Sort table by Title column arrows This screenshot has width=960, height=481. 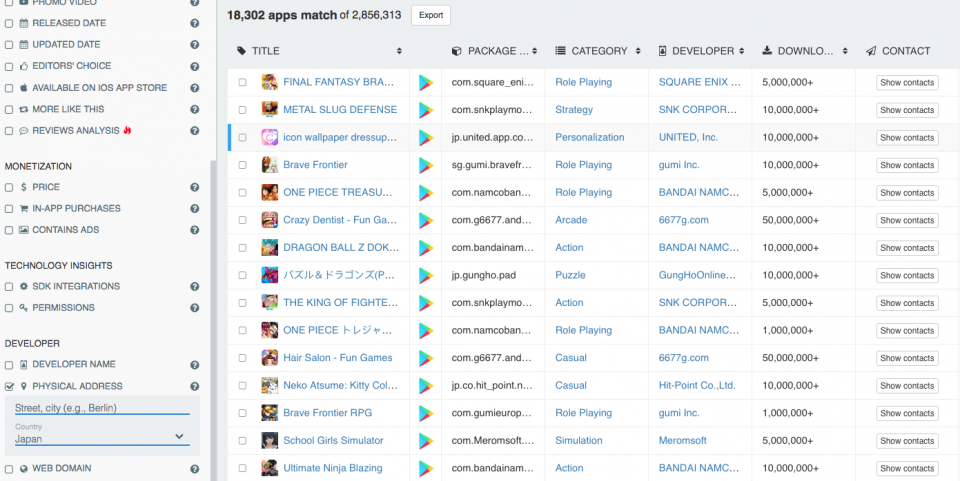[399, 51]
